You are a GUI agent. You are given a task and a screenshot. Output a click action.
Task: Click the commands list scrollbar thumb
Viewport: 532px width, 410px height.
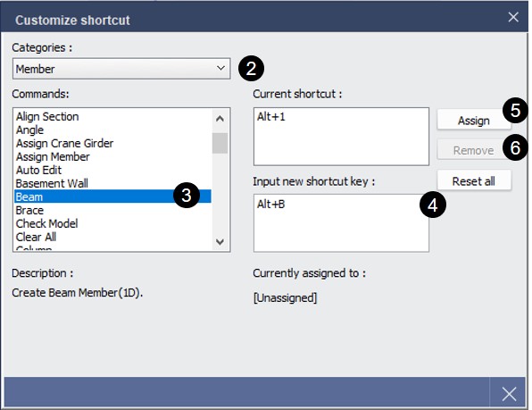(x=220, y=143)
